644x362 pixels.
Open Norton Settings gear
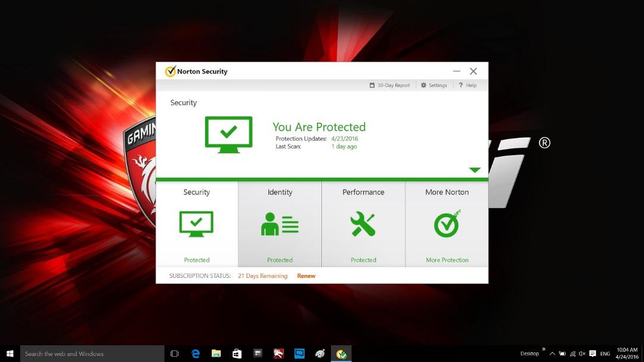click(x=434, y=85)
